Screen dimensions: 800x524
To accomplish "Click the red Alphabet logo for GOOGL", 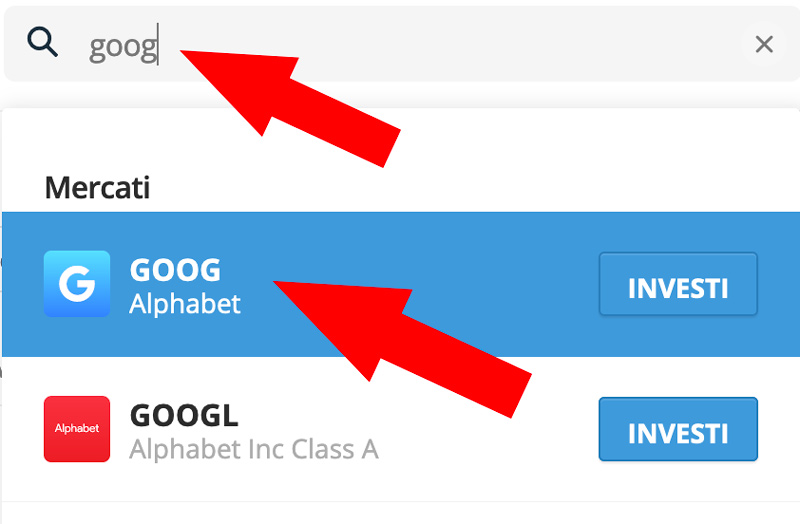I will 77,429.
